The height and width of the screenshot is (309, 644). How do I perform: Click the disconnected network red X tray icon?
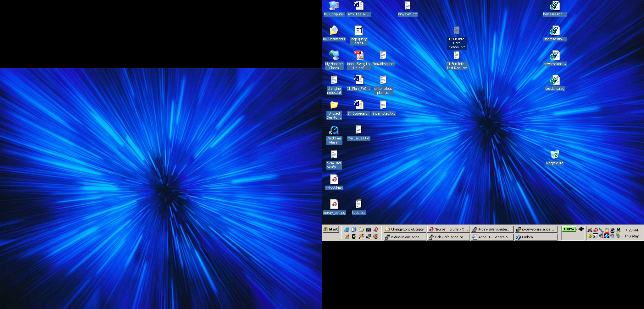tap(601, 236)
